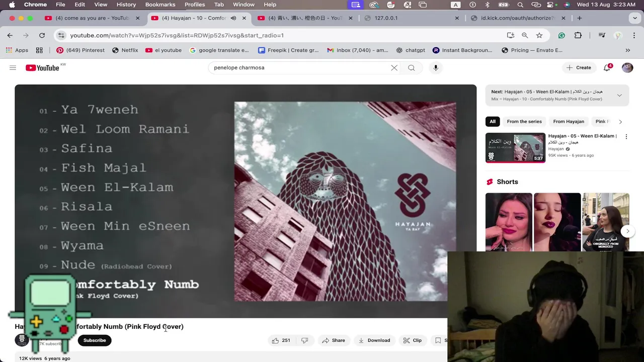Screen dimensions: 644x362
Task: Click the Share button
Action: coord(334,340)
